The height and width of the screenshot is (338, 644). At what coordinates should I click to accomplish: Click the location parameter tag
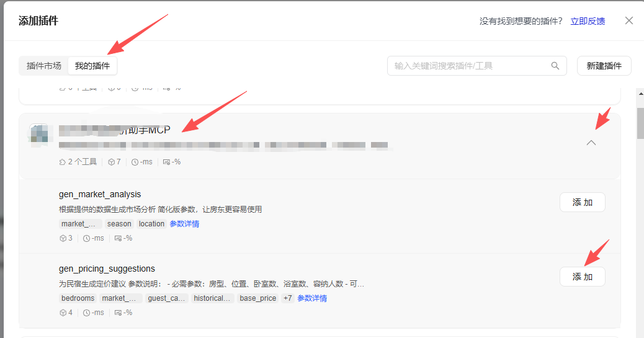pyautogui.click(x=151, y=224)
